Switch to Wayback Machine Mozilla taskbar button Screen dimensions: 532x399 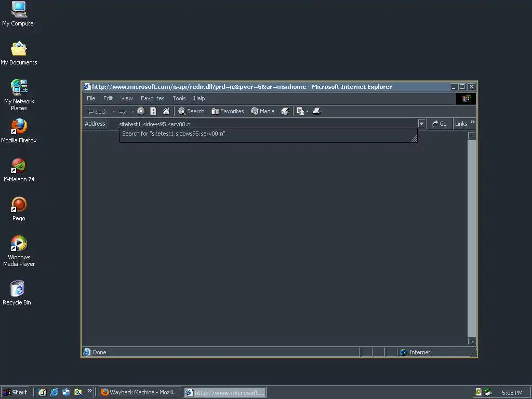point(140,392)
